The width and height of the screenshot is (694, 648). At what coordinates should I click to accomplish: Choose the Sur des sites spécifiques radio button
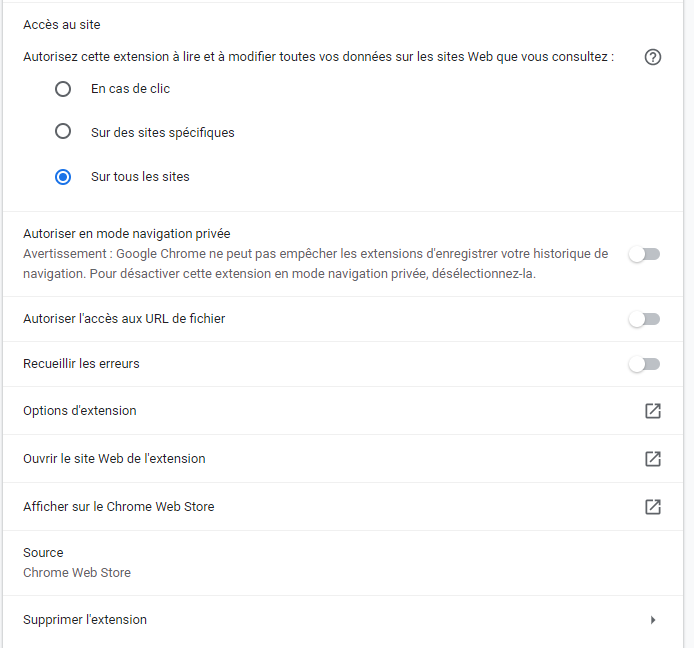coord(63,131)
